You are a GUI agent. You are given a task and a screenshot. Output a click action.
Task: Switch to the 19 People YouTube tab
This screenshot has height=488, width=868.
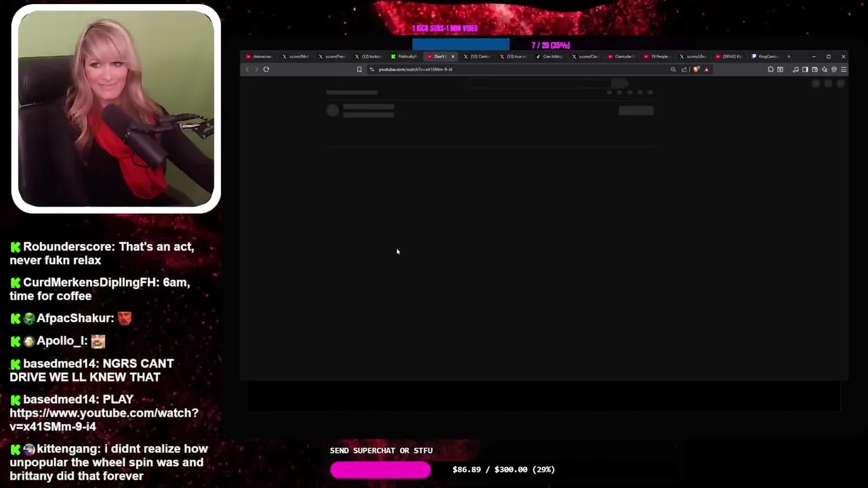click(x=656, y=57)
